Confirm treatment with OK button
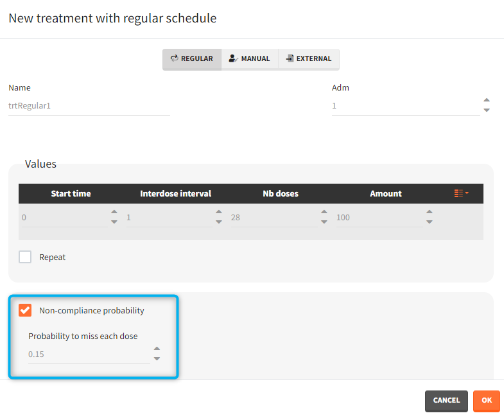 pos(486,400)
